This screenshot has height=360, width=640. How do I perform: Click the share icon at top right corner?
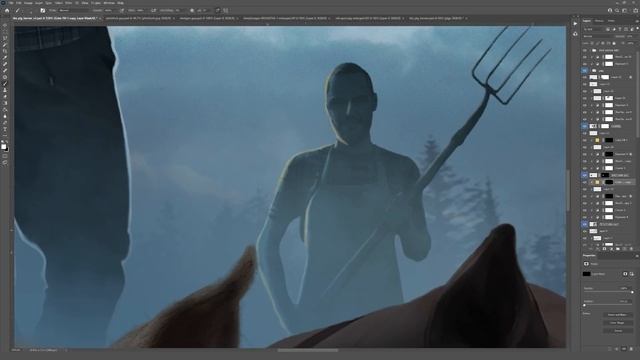point(636,10)
